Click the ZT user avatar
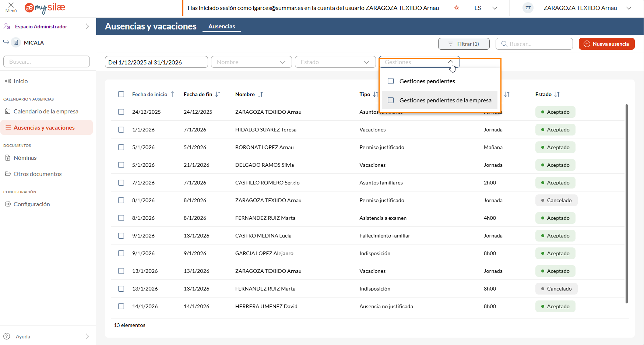 528,8
